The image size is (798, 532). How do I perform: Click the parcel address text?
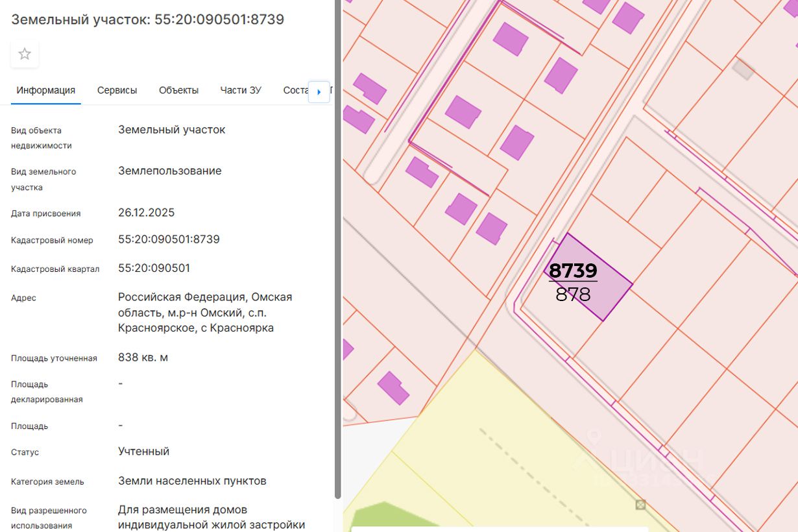point(205,313)
